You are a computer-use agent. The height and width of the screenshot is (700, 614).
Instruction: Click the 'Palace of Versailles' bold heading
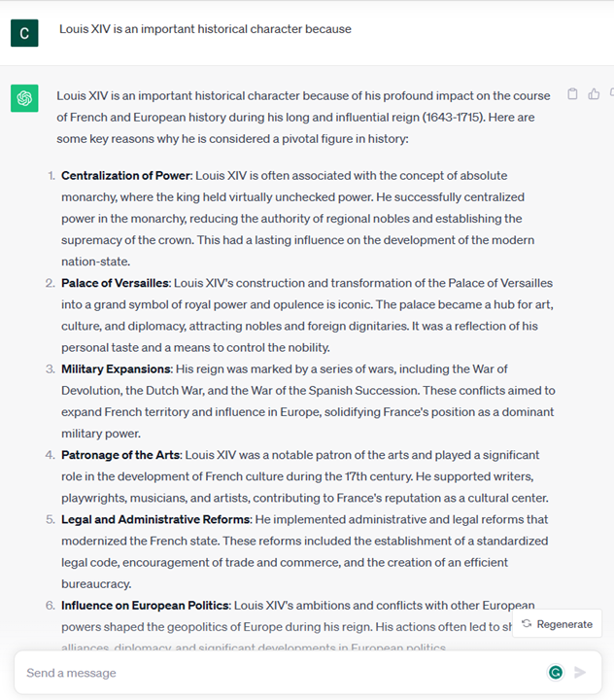(116, 283)
